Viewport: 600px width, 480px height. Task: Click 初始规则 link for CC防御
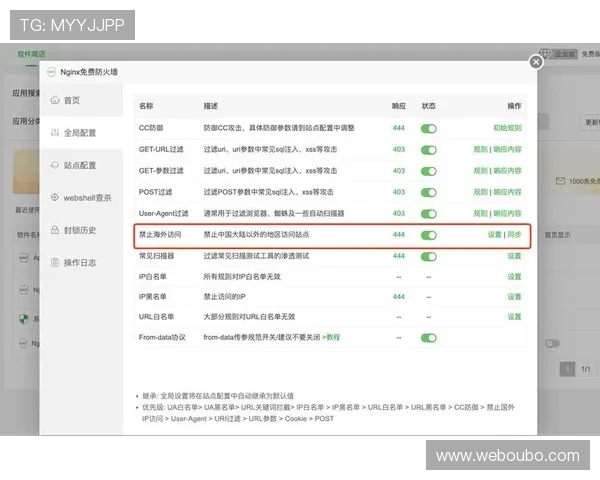click(507, 128)
